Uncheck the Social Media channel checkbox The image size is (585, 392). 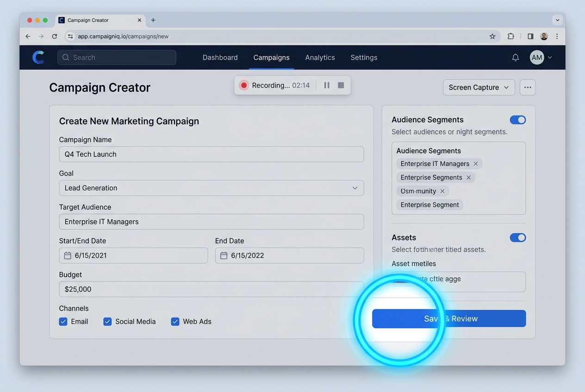107,322
